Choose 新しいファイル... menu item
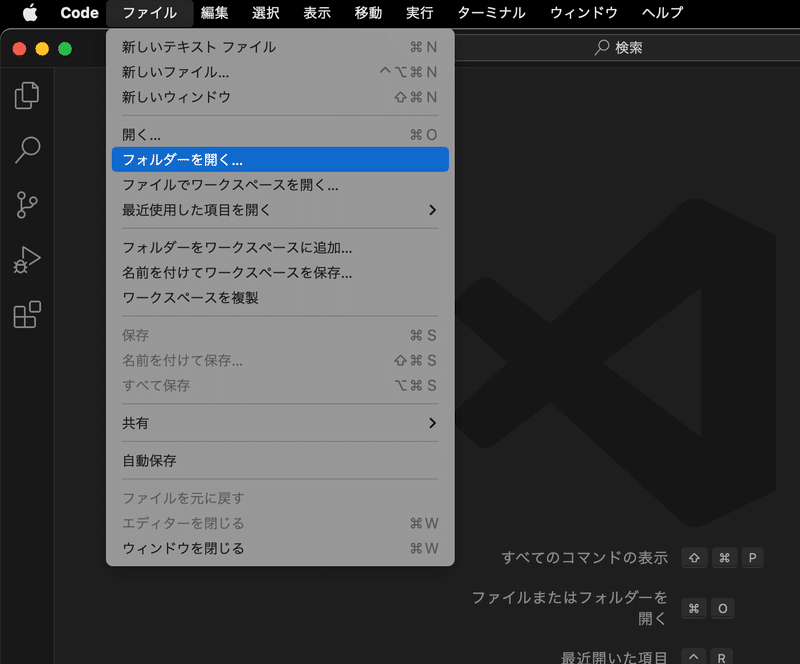This screenshot has height=664, width=800. 280,72
